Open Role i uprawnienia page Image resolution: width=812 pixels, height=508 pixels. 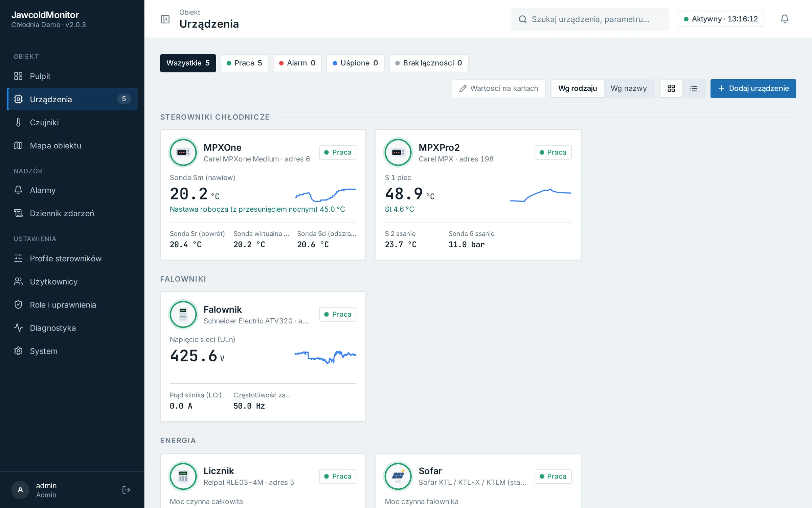click(x=72, y=305)
